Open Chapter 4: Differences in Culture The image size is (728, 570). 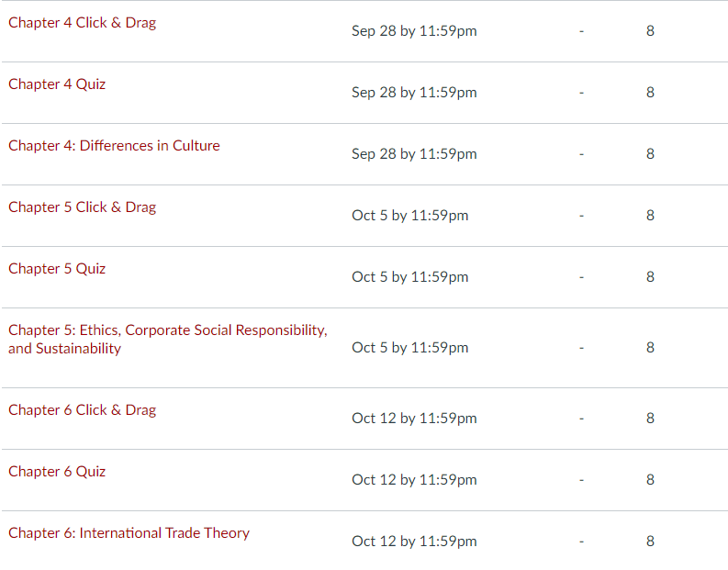click(x=114, y=146)
